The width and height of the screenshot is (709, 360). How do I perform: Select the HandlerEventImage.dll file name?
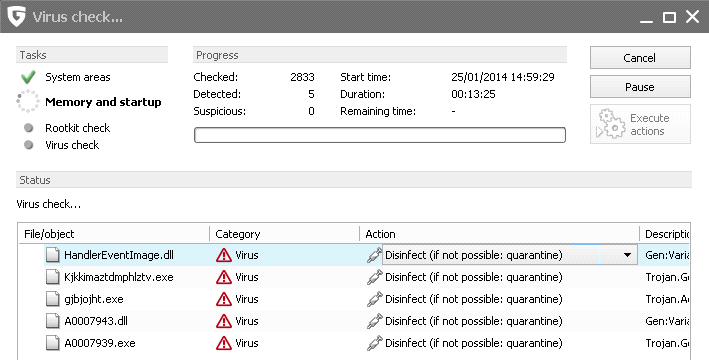[x=119, y=255]
